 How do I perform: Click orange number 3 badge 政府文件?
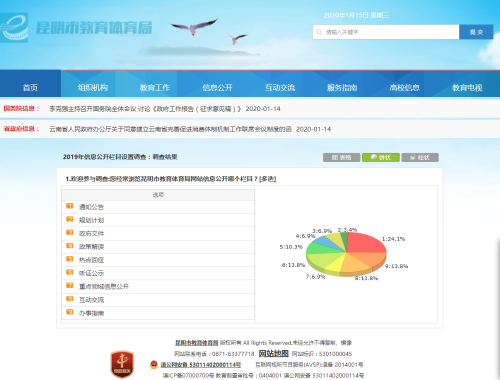point(70,232)
